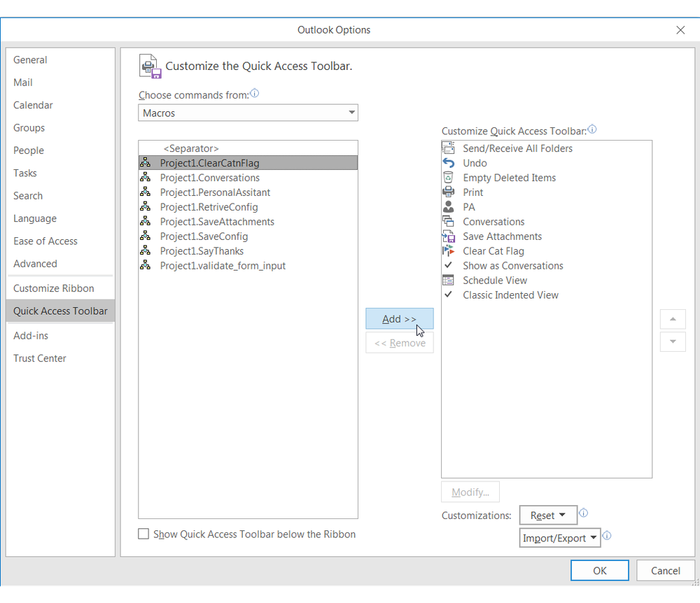Click macro icon beside Project1.ClearCatnFlag
The height and width of the screenshot is (603, 700).
coord(145,163)
